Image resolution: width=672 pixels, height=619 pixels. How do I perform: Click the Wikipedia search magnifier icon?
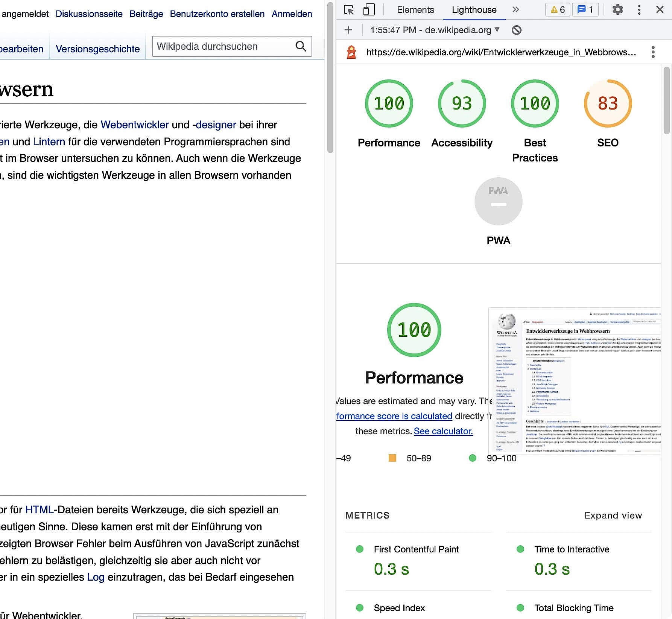tap(301, 46)
